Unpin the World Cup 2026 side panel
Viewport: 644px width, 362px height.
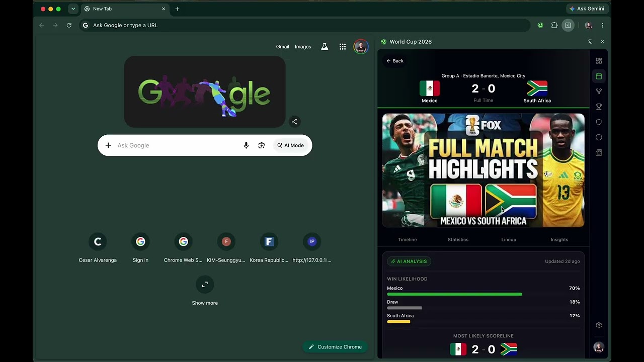point(590,42)
